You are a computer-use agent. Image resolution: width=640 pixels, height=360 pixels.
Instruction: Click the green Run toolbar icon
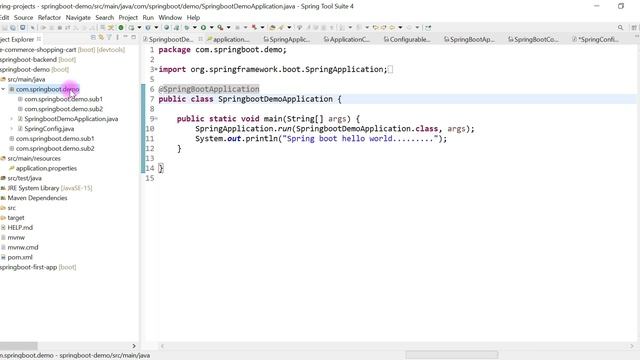[x=203, y=27]
